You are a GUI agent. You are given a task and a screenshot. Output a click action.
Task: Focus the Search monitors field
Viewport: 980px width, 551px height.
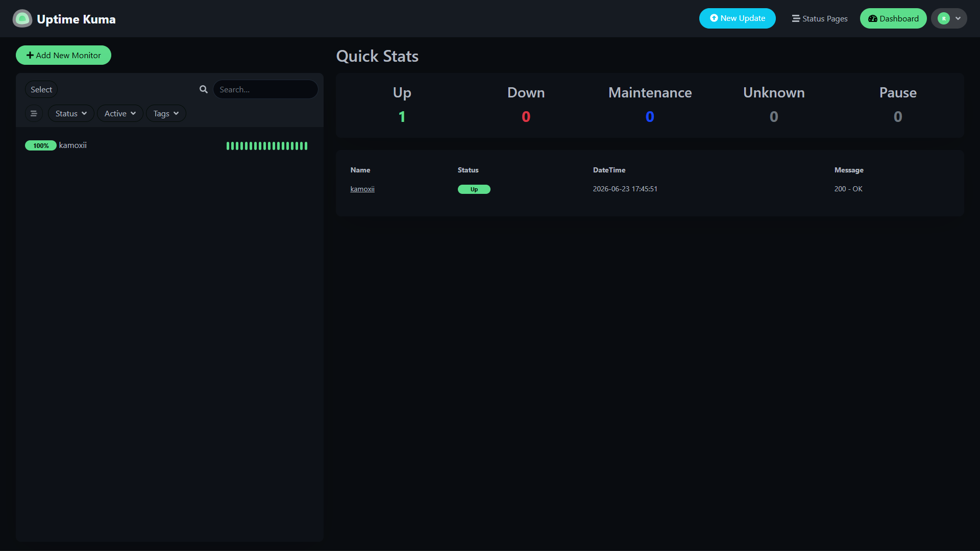pyautogui.click(x=265, y=89)
